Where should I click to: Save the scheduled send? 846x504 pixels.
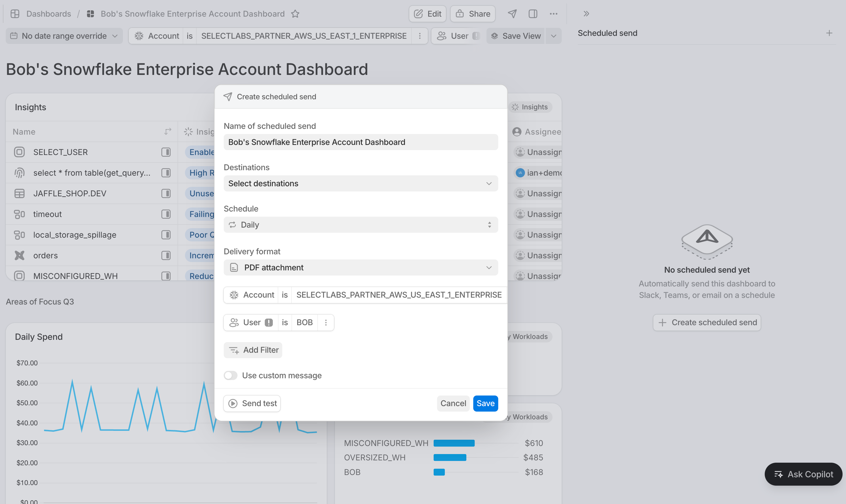[486, 403]
